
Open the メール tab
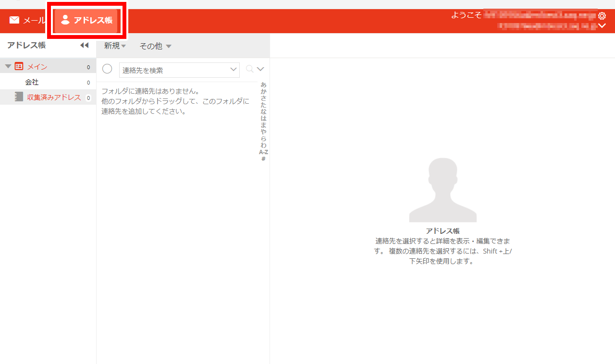point(27,20)
